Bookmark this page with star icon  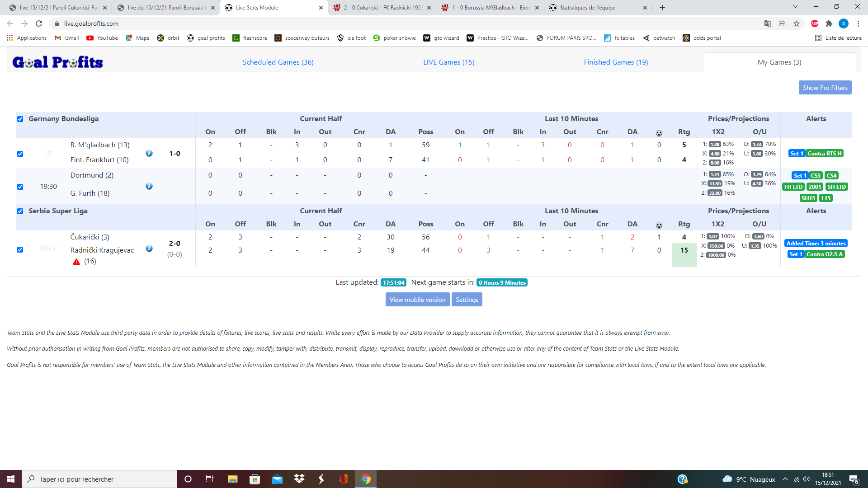coord(797,23)
